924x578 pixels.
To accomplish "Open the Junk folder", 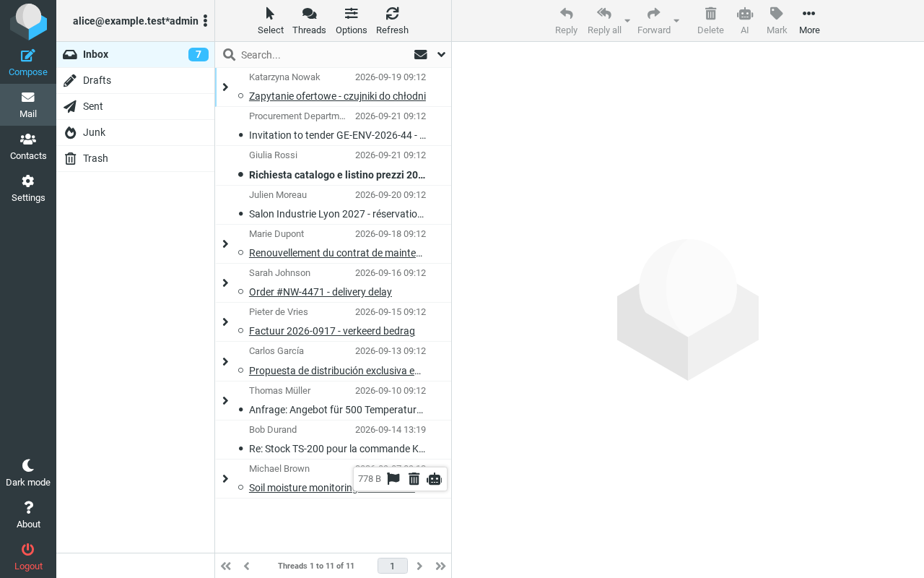I will [136, 132].
